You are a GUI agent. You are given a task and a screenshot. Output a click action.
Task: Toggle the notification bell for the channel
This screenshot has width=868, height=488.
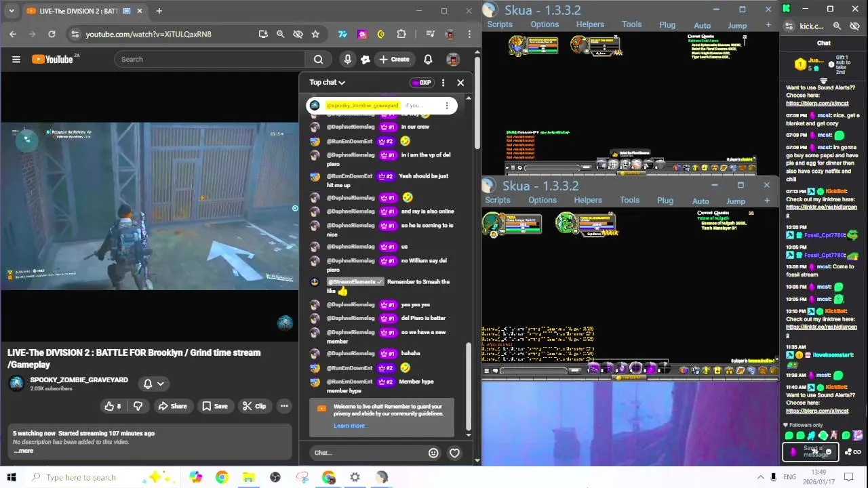tap(153, 384)
